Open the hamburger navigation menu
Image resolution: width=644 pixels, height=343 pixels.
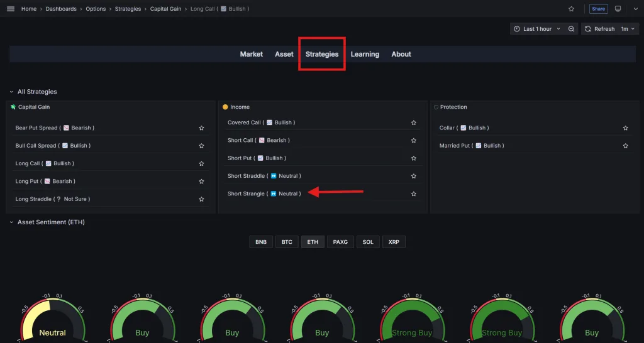pos(10,9)
